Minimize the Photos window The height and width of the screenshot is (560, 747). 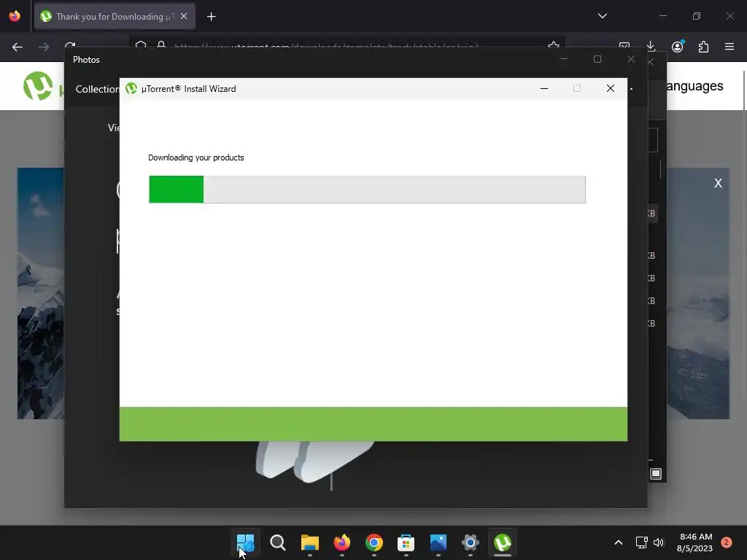[564, 59]
